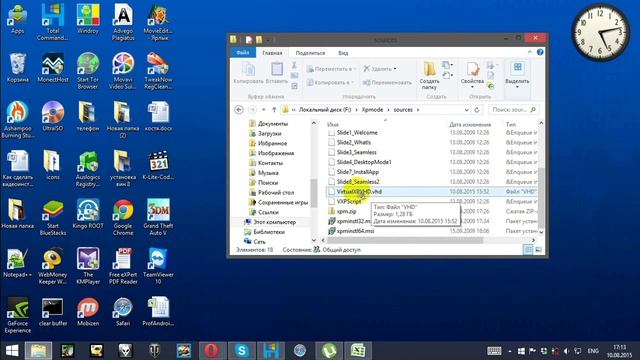Open the Windows Start button
This screenshot has width=640, height=360.
pos(12,351)
